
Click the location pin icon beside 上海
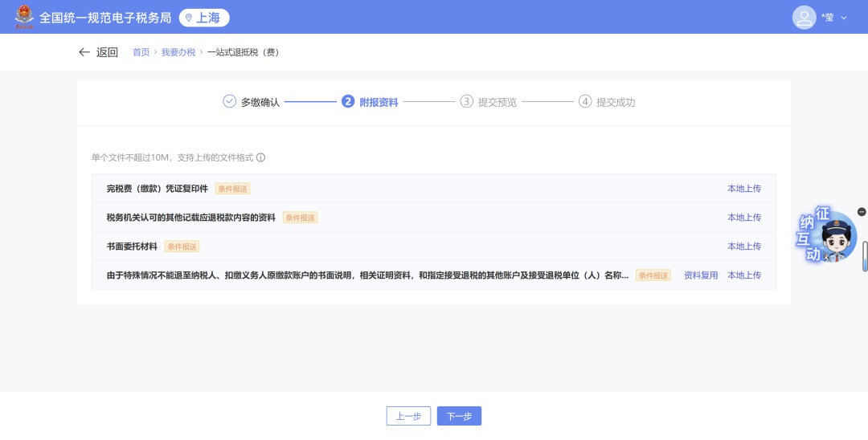pos(189,18)
